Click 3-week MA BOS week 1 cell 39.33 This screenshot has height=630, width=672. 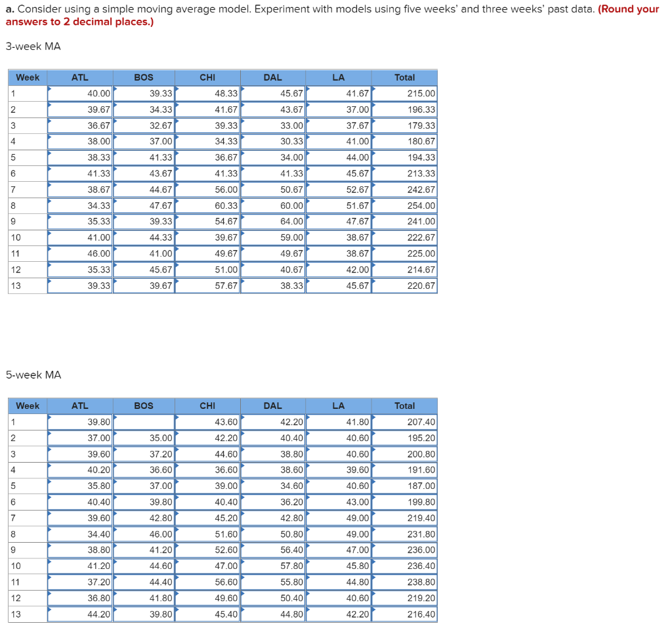click(144, 93)
